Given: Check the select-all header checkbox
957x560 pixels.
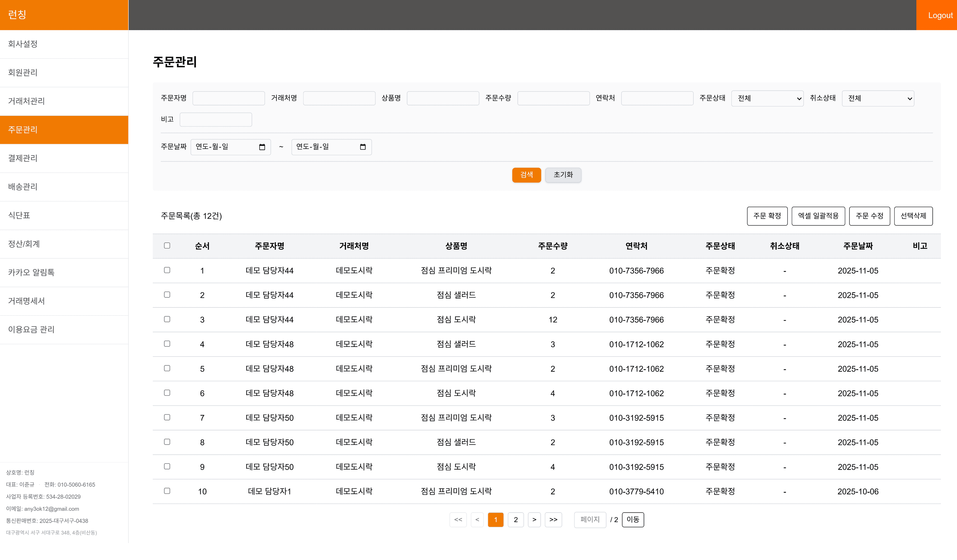Looking at the screenshot, I should pyautogui.click(x=167, y=246).
